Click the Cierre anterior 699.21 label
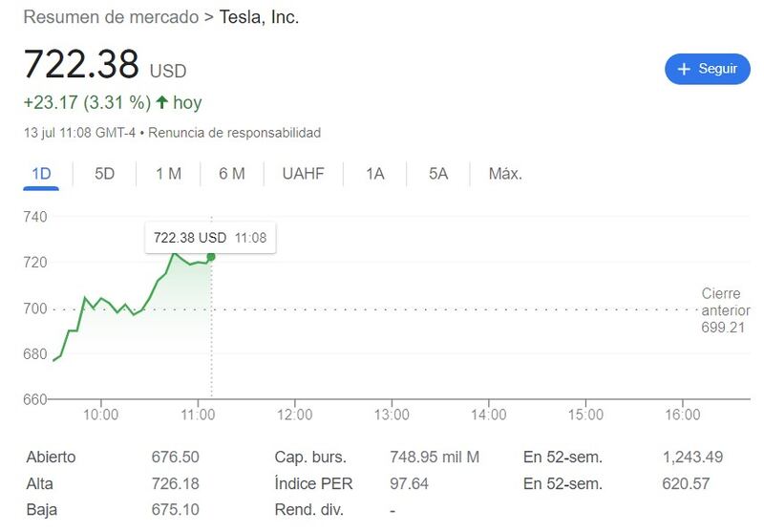 coord(726,310)
